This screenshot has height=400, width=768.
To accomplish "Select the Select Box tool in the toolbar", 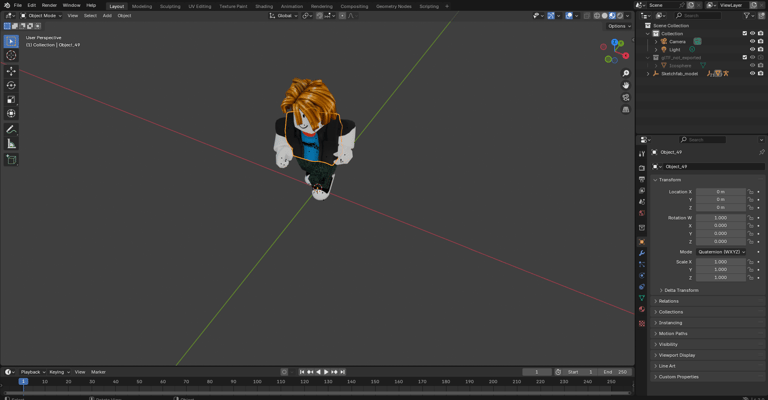I will pyautogui.click(x=11, y=41).
